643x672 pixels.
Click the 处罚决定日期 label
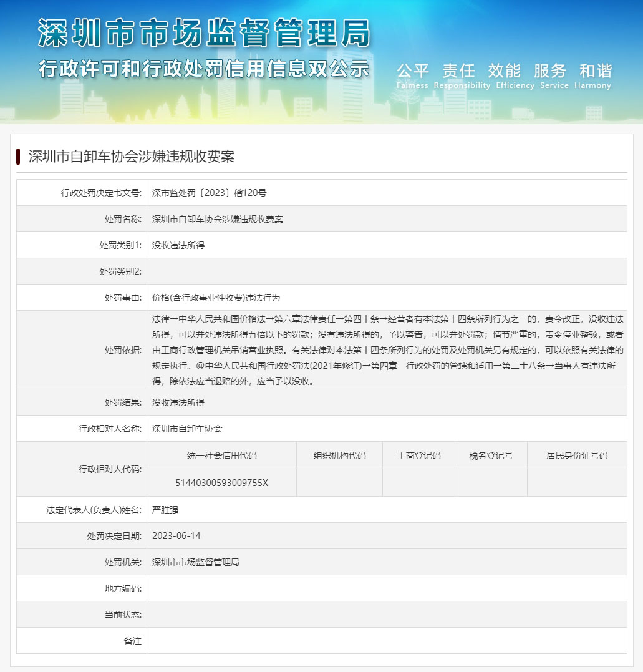click(114, 536)
